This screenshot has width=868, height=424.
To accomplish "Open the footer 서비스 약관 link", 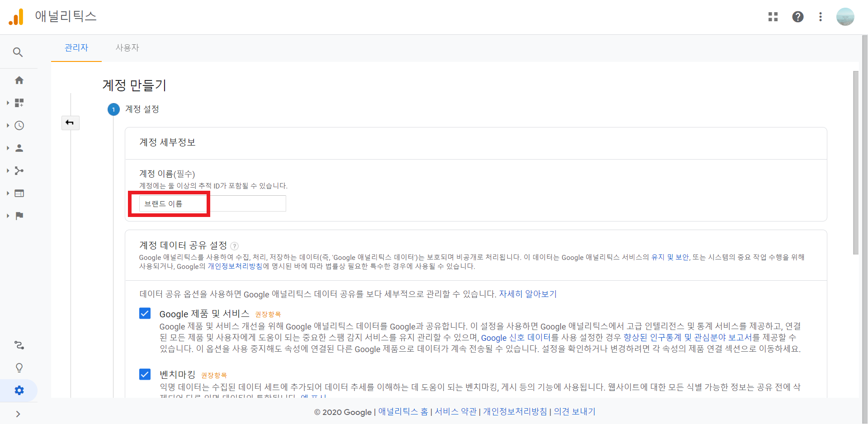I will [x=456, y=412].
